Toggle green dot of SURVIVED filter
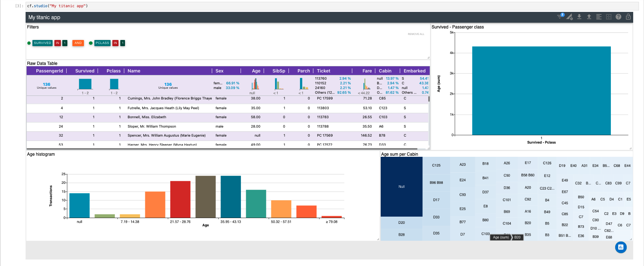This screenshot has width=644, height=266. pos(29,43)
